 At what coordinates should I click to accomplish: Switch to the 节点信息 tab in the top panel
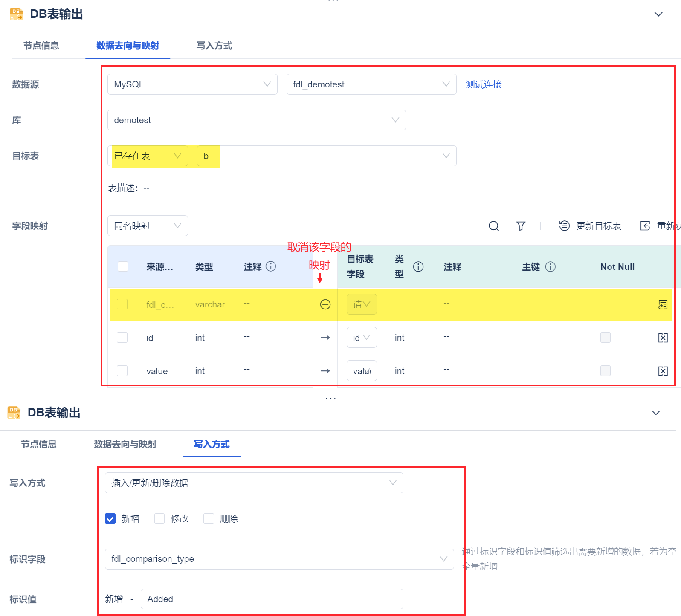point(41,46)
